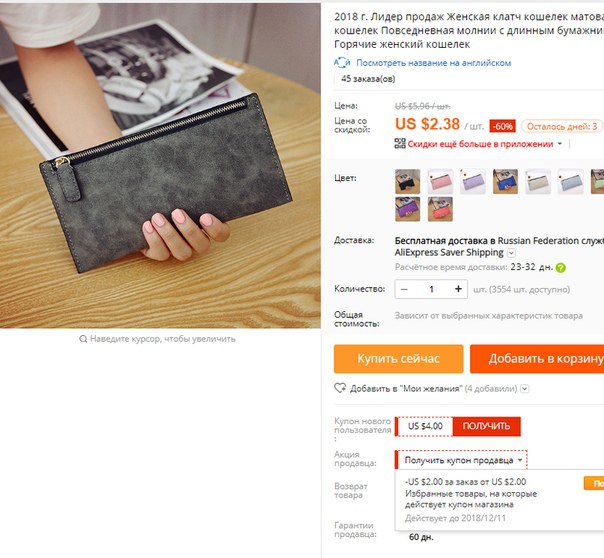Click the translate icon beside the English title link

[342, 62]
